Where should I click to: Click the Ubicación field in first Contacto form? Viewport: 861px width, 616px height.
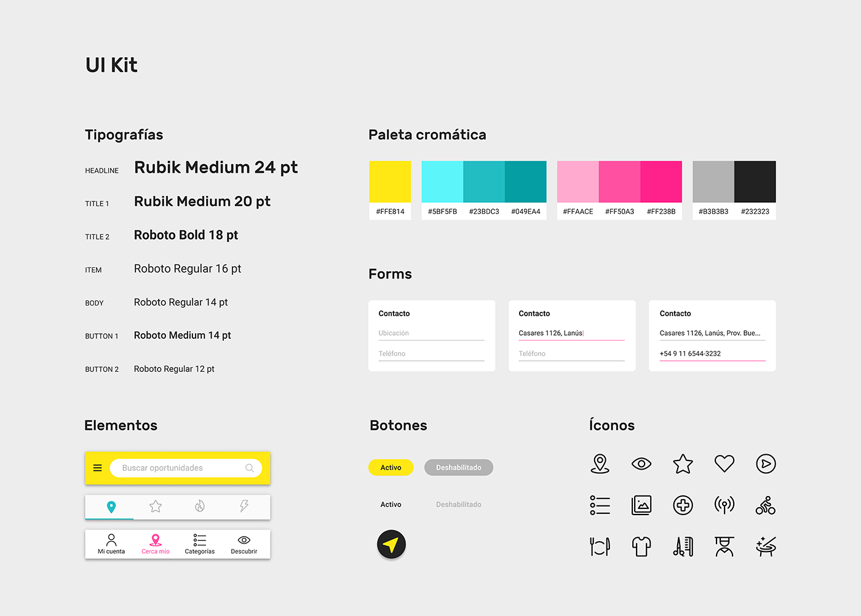click(431, 333)
